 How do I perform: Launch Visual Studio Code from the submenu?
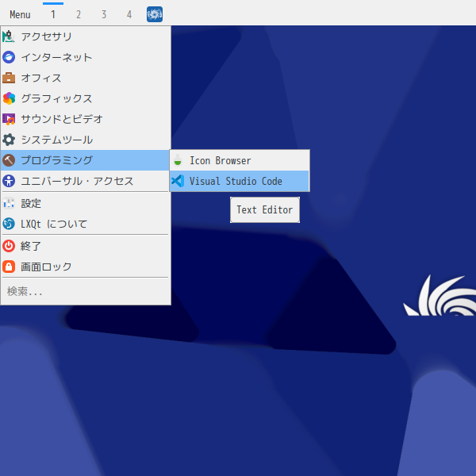click(240, 181)
